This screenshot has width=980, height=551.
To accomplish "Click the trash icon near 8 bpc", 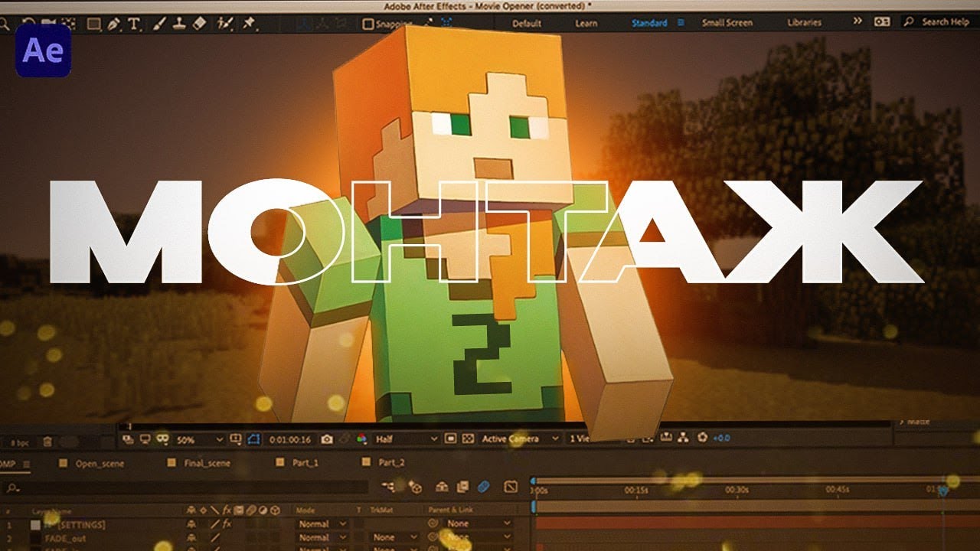I will coord(47,442).
